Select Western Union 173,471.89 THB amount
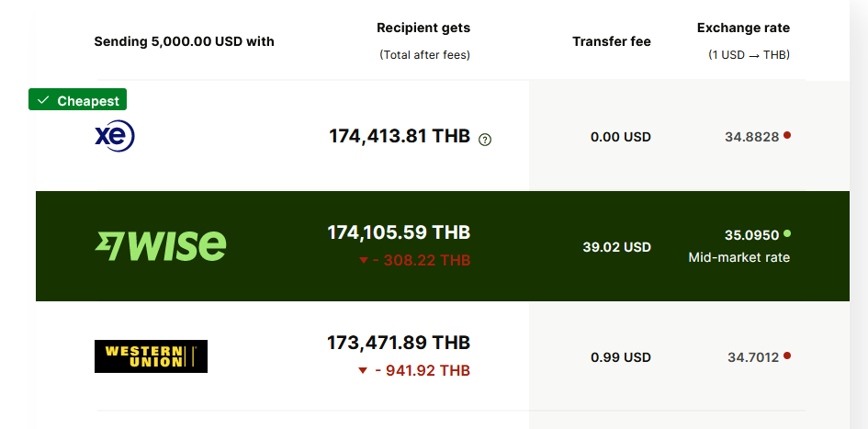868x429 pixels. tap(400, 343)
